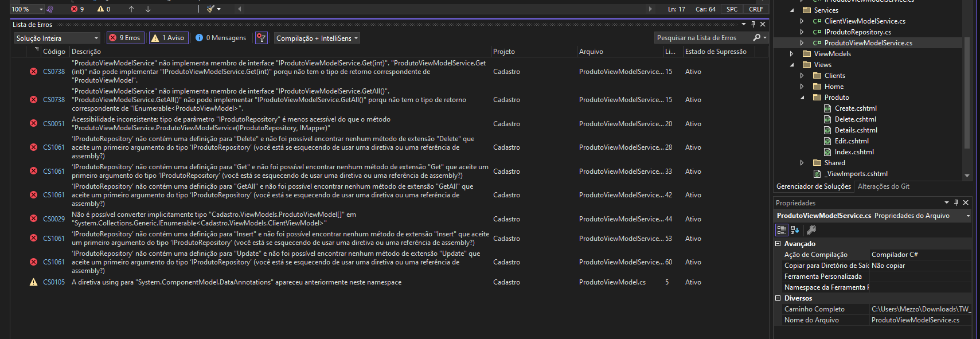The height and width of the screenshot is (339, 980).
Task: Toggle the 0 Mensagens filter button
Action: click(221, 38)
